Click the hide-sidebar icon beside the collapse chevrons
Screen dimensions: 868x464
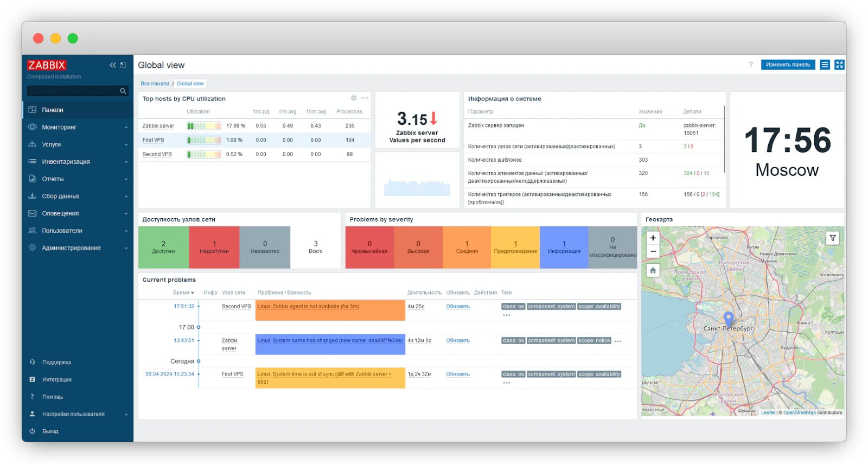(x=123, y=65)
